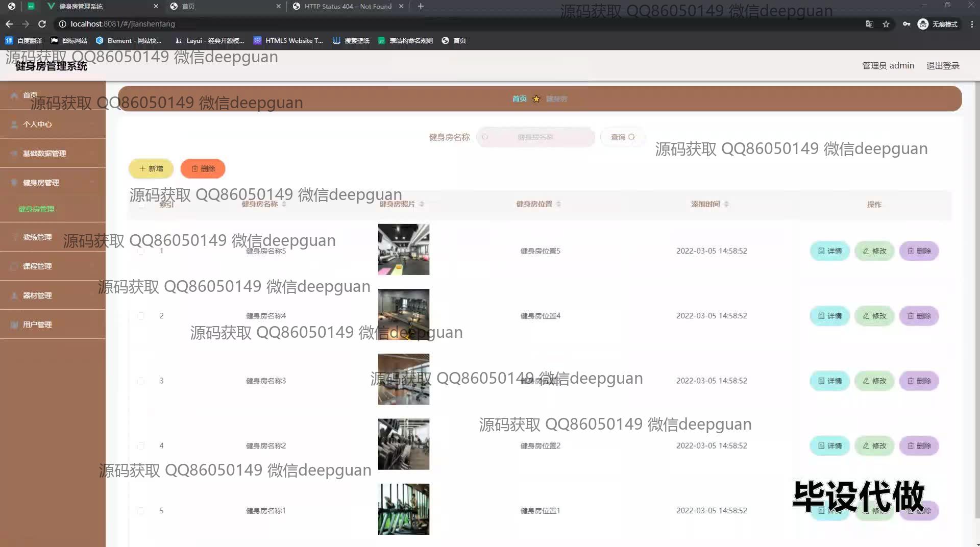Expand the 用户管理 sidebar menu
980x547 pixels.
53,324
